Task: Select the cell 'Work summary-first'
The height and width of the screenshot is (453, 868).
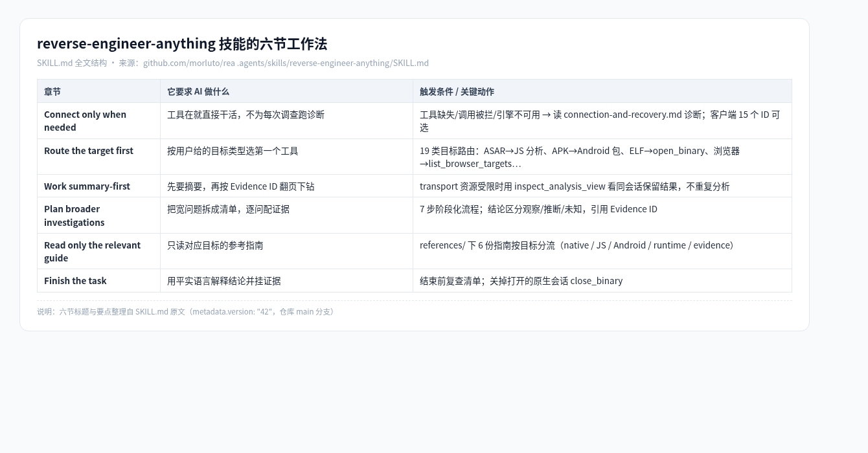Action: pyautogui.click(x=98, y=186)
